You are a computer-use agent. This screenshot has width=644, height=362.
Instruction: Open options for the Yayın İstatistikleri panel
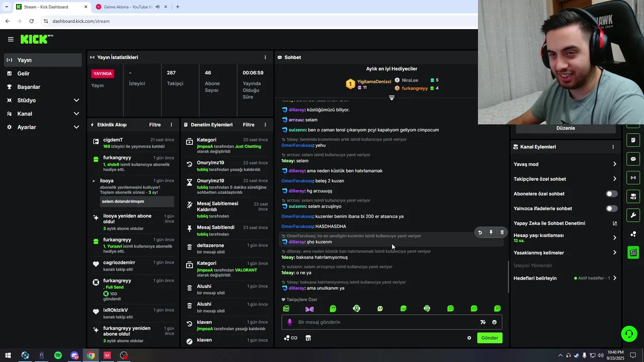[265, 57]
